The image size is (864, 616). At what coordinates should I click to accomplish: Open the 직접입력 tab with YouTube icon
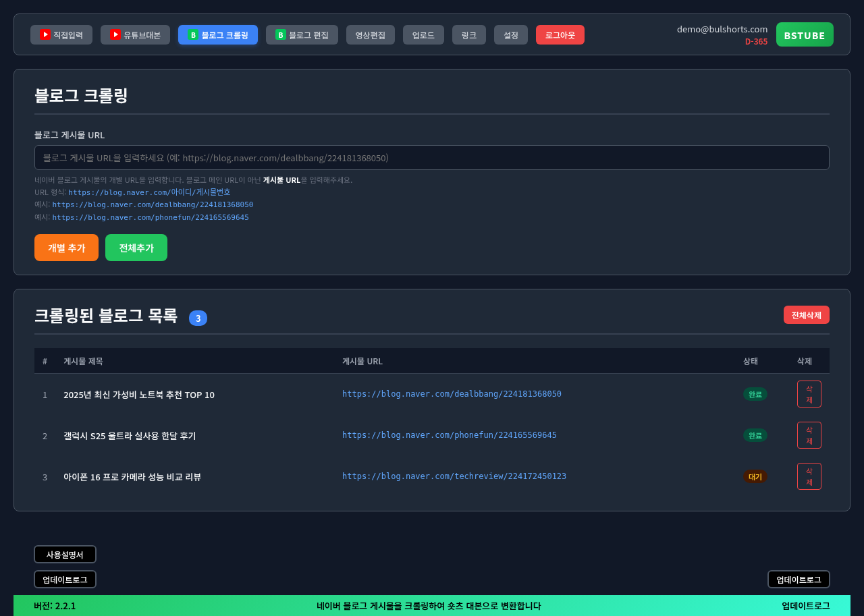pyautogui.click(x=61, y=35)
